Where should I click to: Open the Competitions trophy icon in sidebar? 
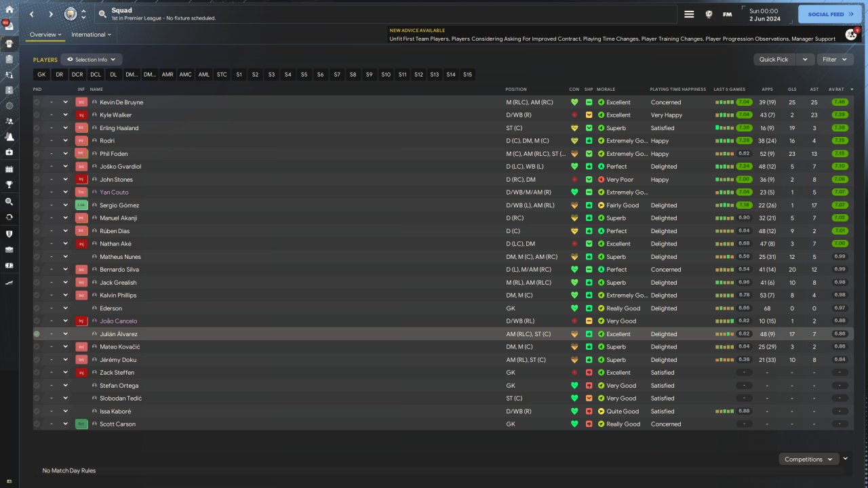coord(9,184)
